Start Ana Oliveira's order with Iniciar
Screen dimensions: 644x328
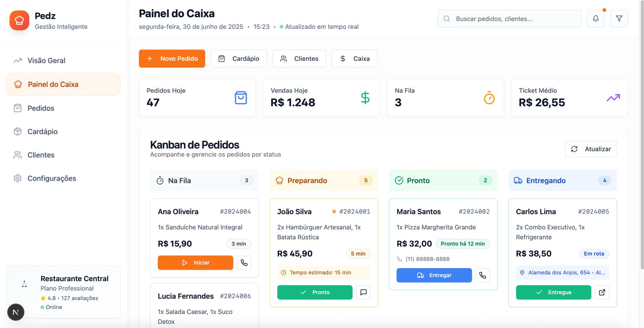195,262
